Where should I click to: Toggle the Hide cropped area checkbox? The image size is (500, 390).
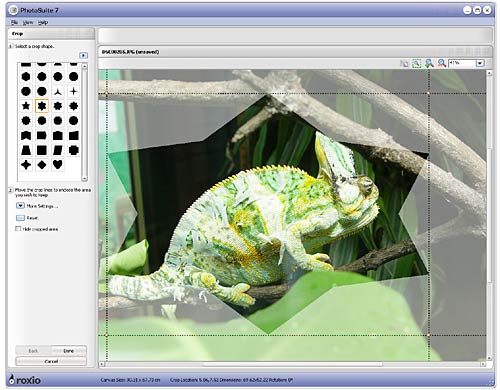click(x=18, y=229)
